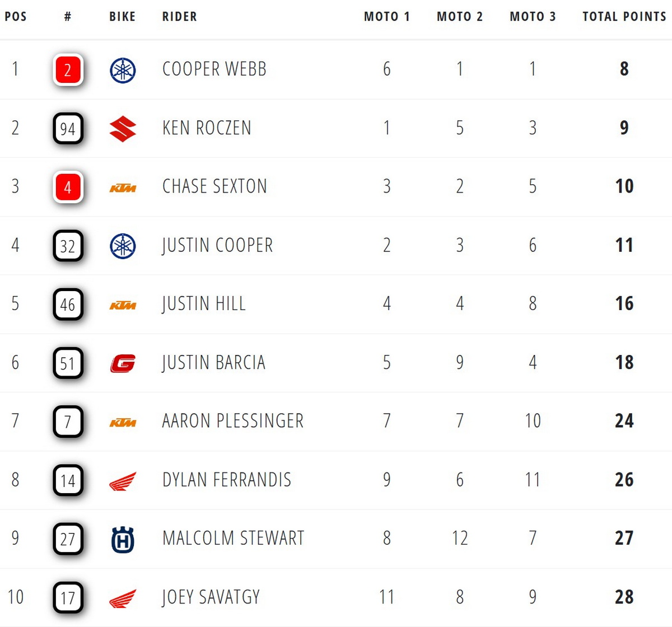Select the RIDER column header
672x627 pixels.
click(180, 17)
